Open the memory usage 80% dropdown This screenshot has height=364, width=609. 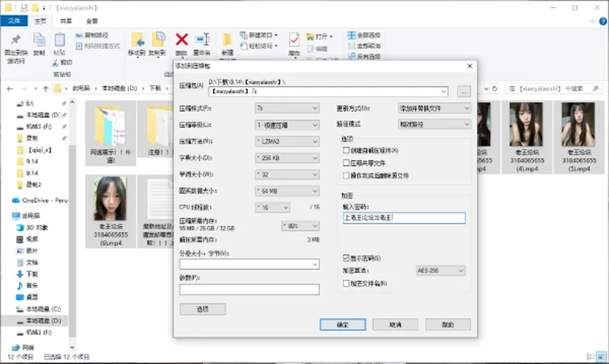click(x=300, y=226)
